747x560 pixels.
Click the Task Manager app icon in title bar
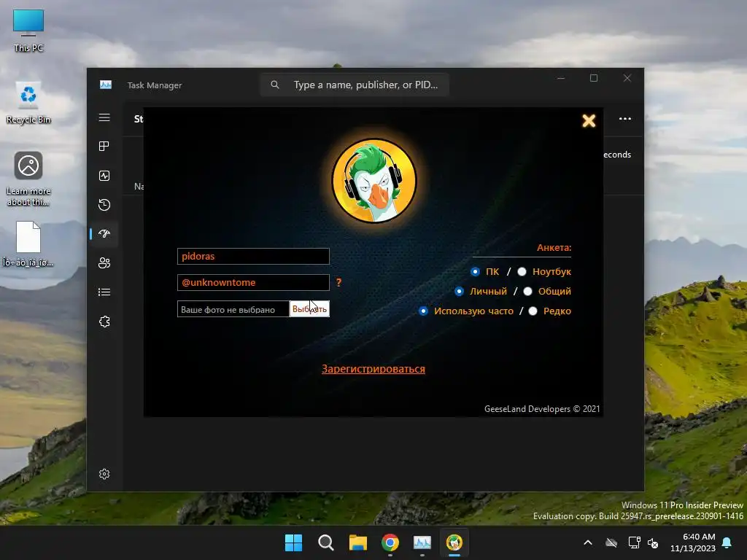click(x=106, y=85)
